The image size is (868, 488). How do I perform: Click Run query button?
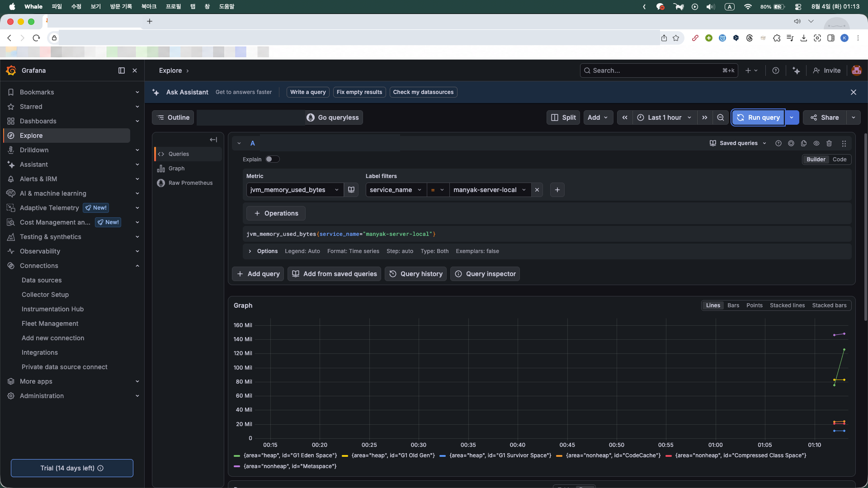pos(759,117)
